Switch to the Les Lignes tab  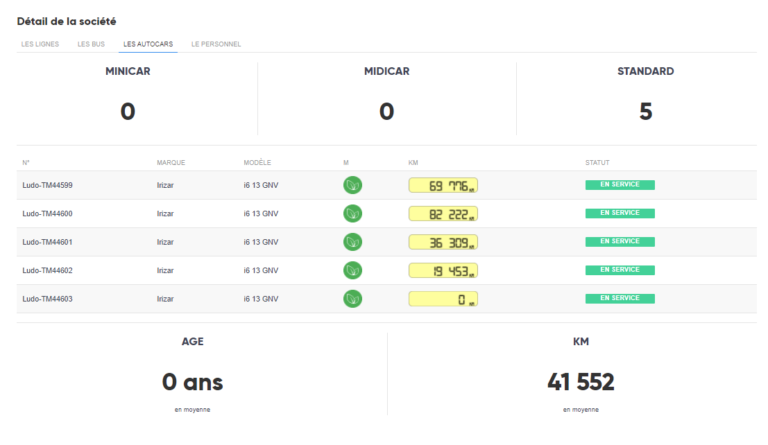click(x=40, y=44)
